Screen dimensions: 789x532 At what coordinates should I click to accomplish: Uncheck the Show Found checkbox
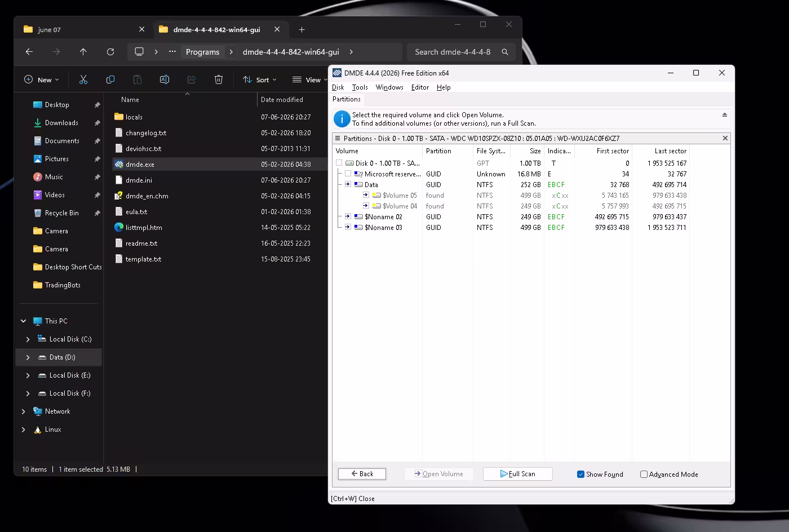tap(580, 475)
